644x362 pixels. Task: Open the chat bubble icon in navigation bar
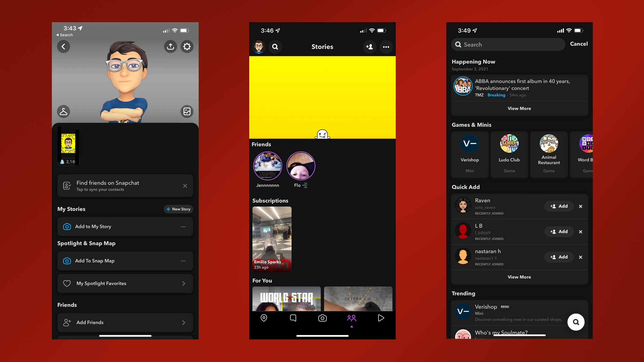click(x=293, y=318)
